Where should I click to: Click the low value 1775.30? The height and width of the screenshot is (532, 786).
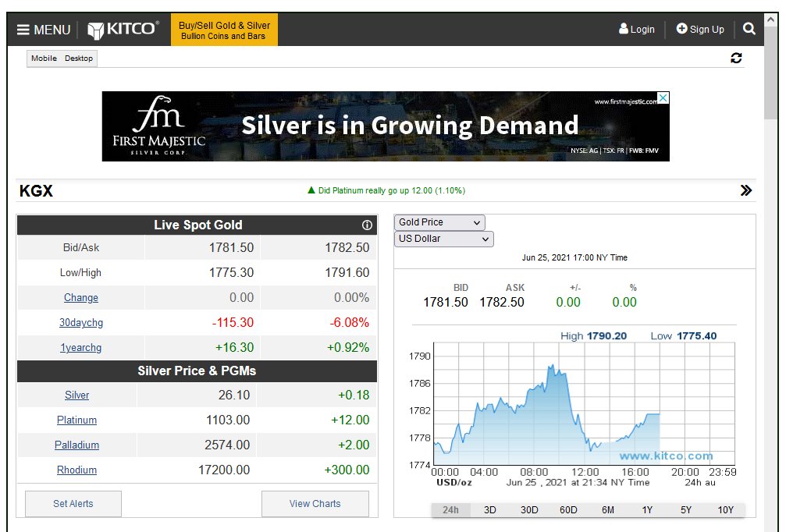(231, 272)
